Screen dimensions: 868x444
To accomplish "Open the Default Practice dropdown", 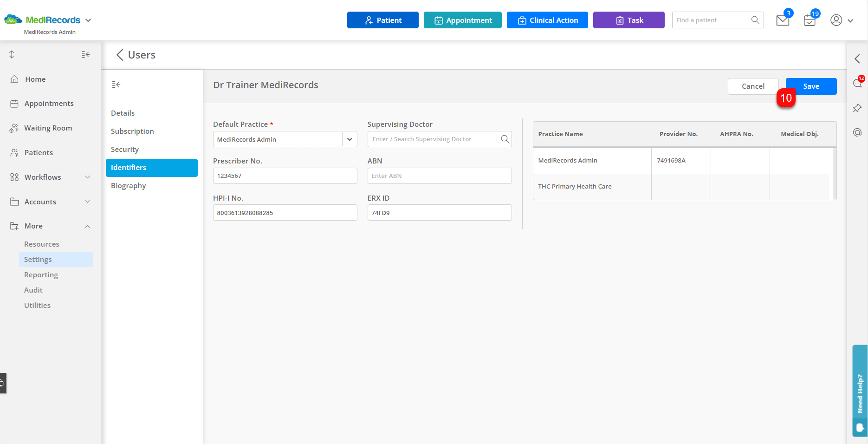I will tap(350, 139).
